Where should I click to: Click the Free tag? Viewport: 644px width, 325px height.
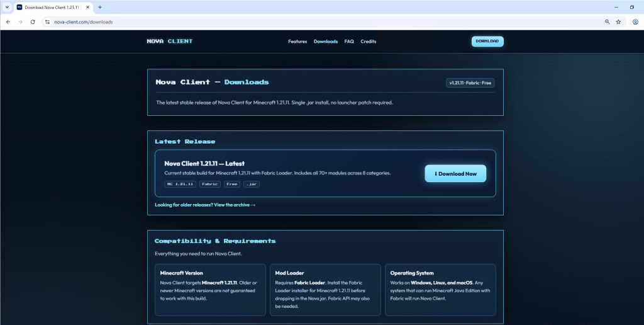[x=232, y=184]
